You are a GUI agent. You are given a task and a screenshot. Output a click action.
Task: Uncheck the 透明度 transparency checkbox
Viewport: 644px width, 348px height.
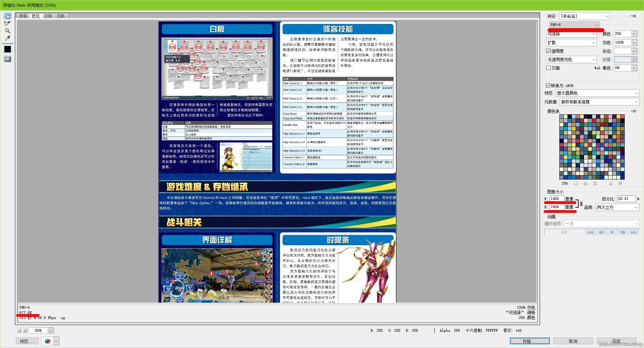point(548,51)
